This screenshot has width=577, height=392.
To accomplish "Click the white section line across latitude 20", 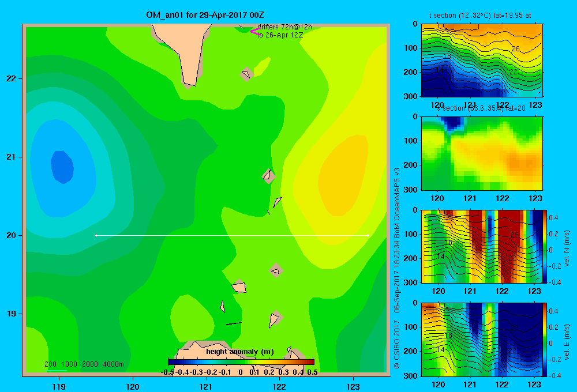I will [232, 235].
